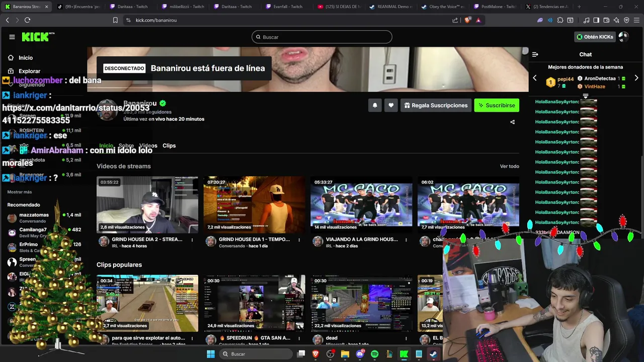
Task: Open Brave Shields lion icon in address bar
Action: pos(467,20)
